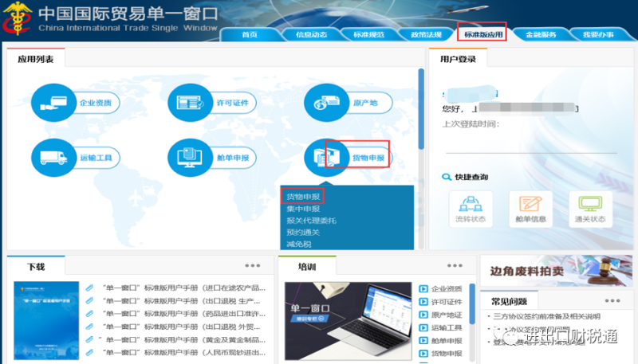Expand more options in 常见问题 panel
This screenshot has width=638, height=364.
(x=612, y=300)
